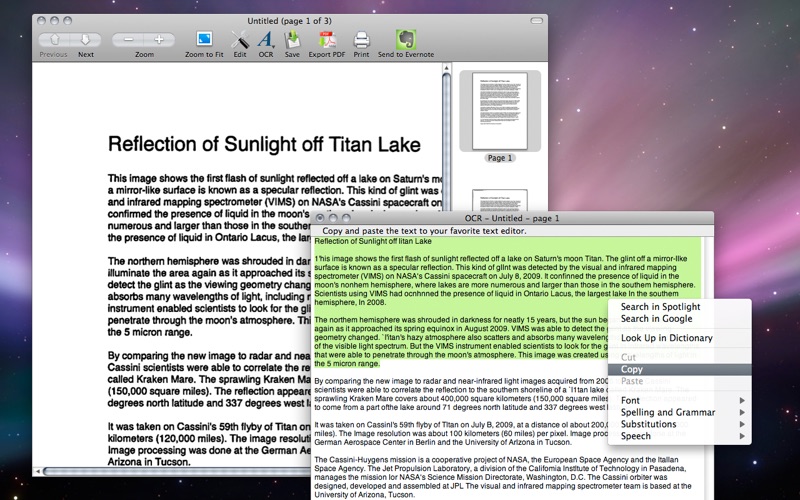
Task: Click the Page 1 thumbnail label
Action: [500, 158]
